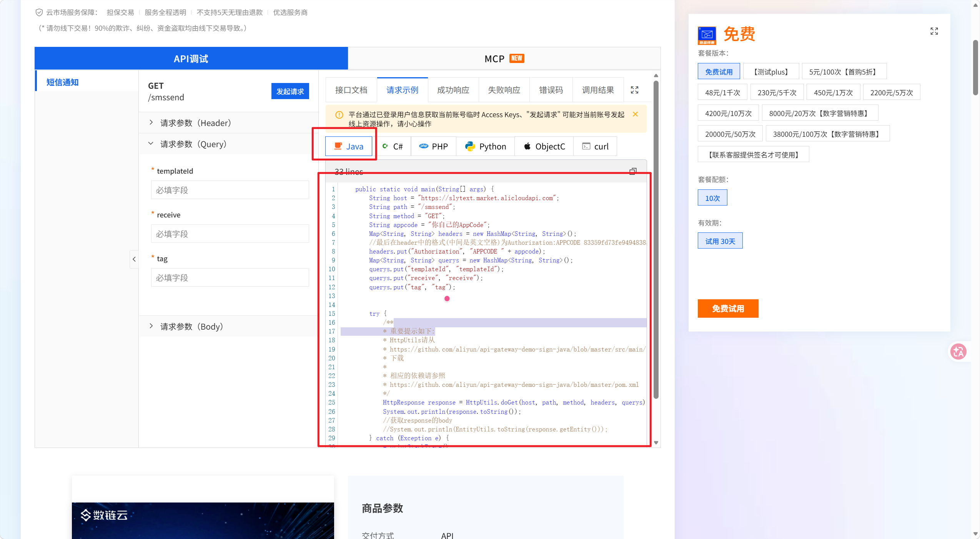Select the 38000元/100万次 package option
The width and height of the screenshot is (980, 539).
tap(828, 134)
